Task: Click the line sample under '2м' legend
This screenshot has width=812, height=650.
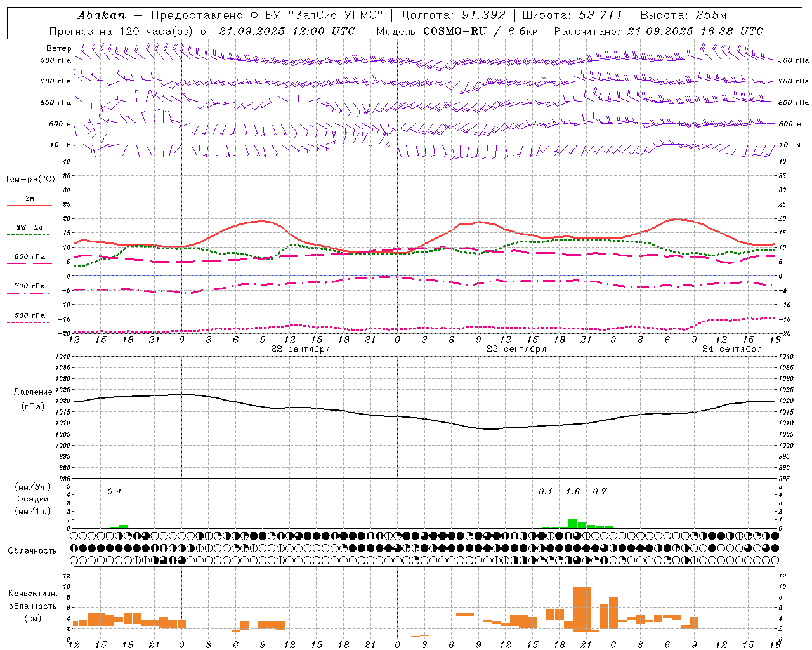Action: pyautogui.click(x=29, y=206)
